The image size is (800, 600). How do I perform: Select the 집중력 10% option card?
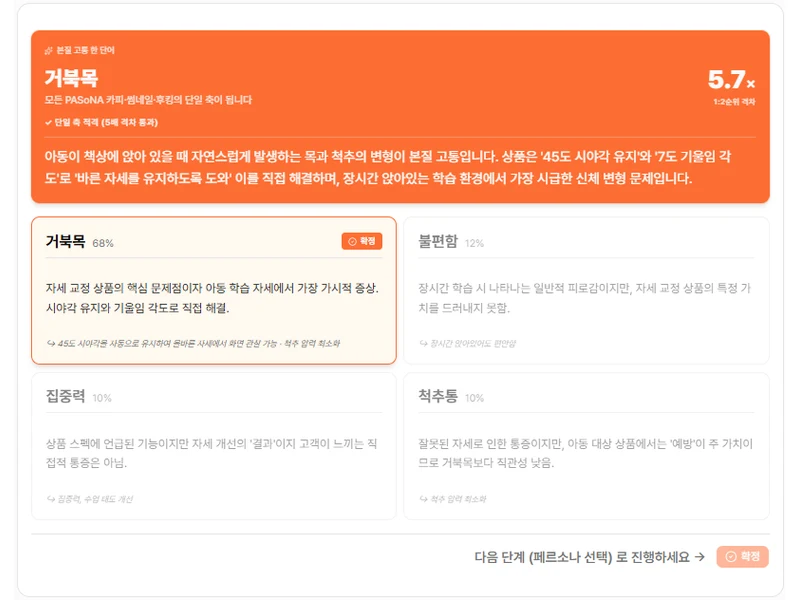coord(214,446)
